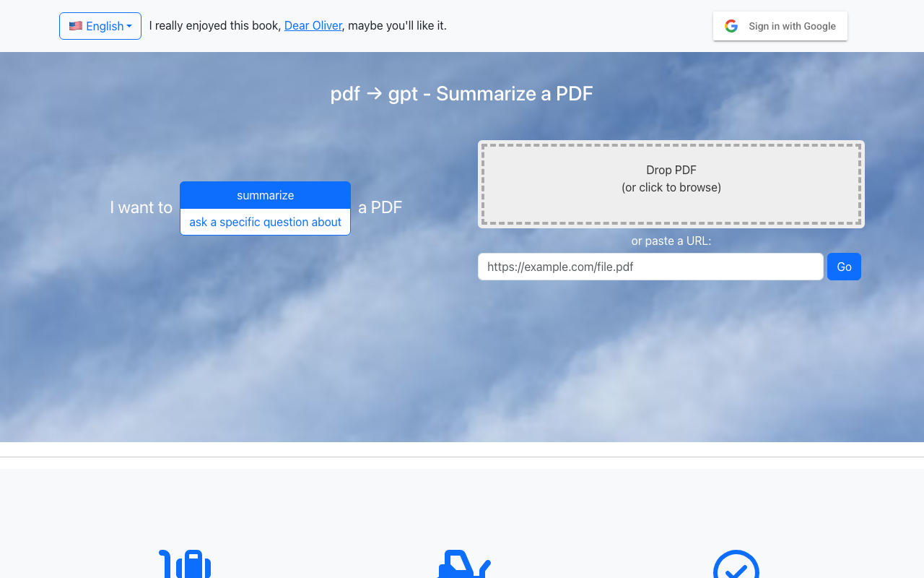
Task: Click the US flag icon
Action: click(75, 26)
